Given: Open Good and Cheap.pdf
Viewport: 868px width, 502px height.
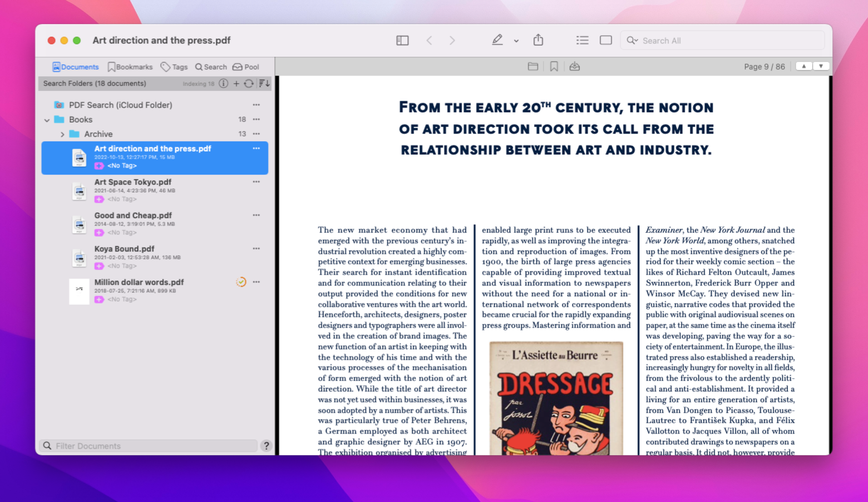Looking at the screenshot, I should [x=133, y=215].
